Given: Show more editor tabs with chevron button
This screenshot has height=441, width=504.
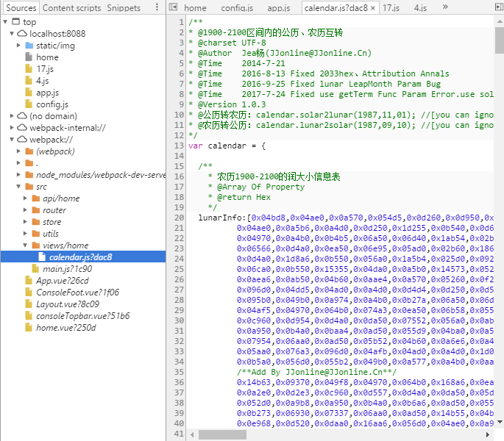Looking at the screenshot, I should [x=444, y=7].
